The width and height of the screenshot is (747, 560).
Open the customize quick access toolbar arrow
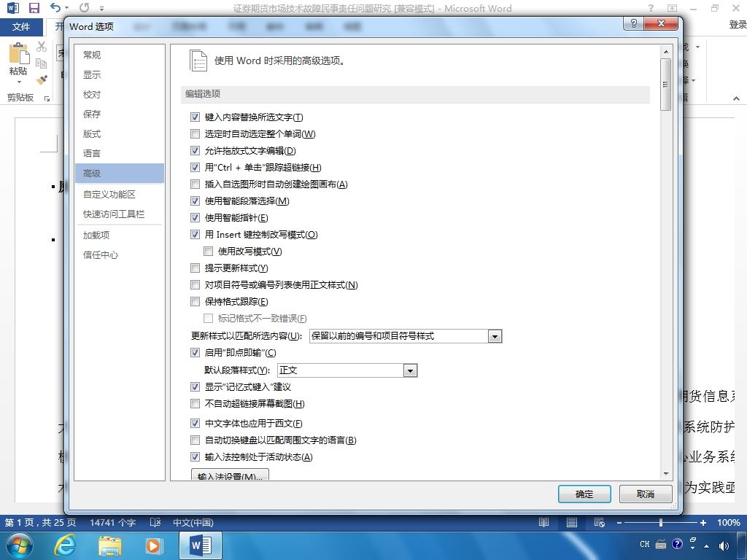[101, 8]
